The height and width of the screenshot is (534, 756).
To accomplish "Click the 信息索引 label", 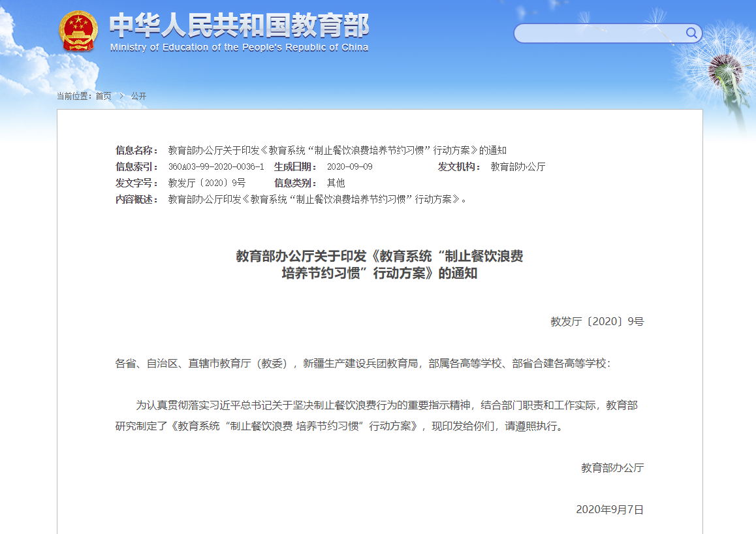I will point(136,166).
